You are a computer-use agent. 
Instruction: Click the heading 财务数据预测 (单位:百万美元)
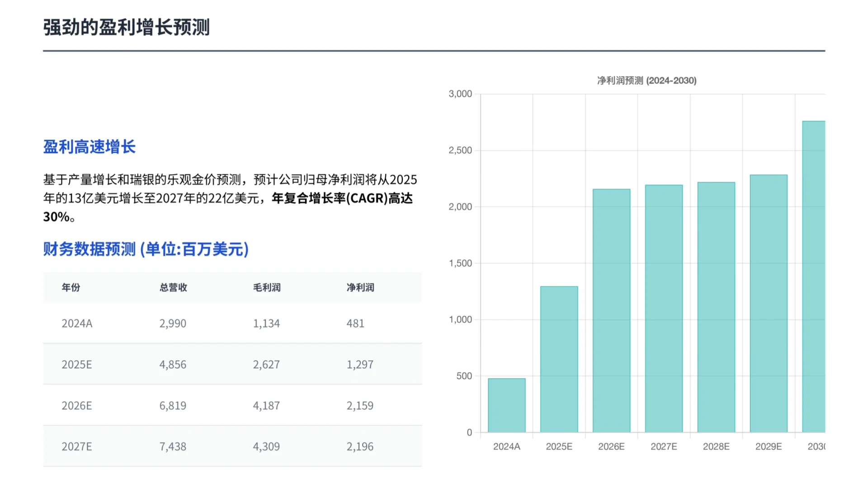tap(146, 249)
